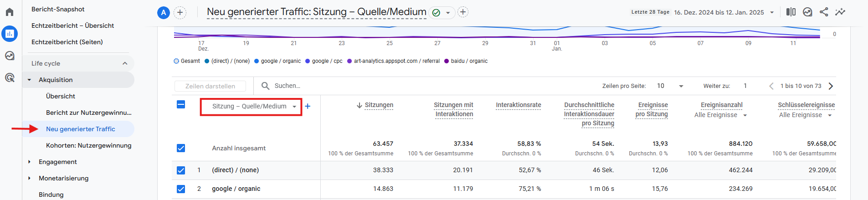Share this report icon
The width and height of the screenshot is (868, 200).
(x=824, y=12)
